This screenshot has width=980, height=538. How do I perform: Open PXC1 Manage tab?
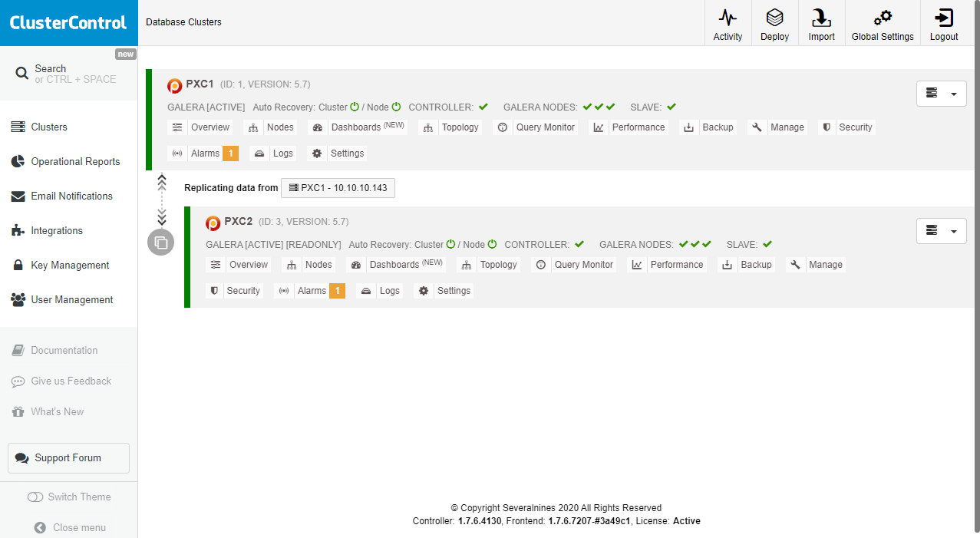click(778, 127)
